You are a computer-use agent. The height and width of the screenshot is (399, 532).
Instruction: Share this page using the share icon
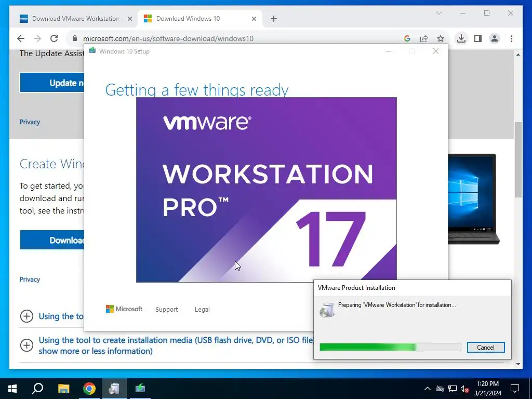coord(424,38)
